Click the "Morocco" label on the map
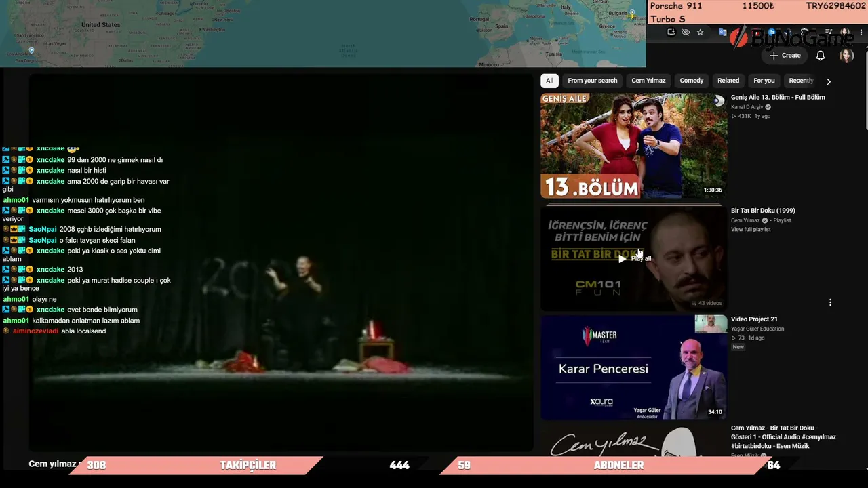The width and height of the screenshot is (868, 488). click(x=488, y=64)
